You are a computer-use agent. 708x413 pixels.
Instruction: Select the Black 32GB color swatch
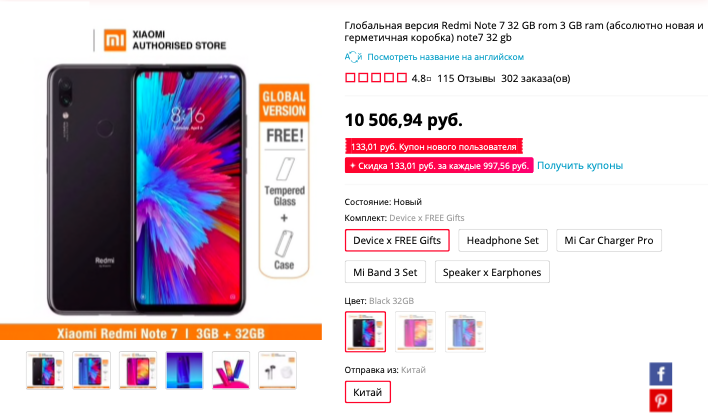pos(365,331)
